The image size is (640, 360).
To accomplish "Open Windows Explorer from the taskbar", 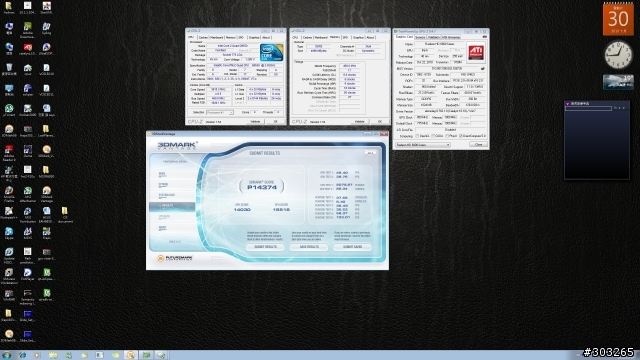I will pyautogui.click(x=53, y=355).
